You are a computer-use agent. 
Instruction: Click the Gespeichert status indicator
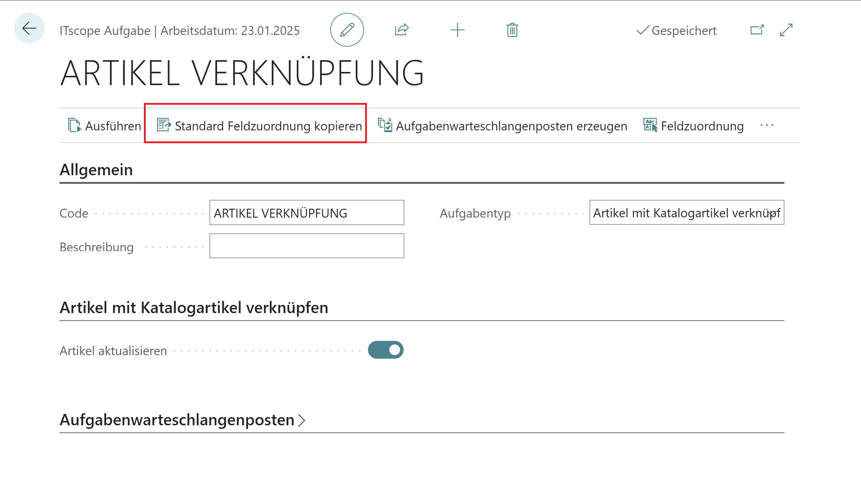coord(676,31)
